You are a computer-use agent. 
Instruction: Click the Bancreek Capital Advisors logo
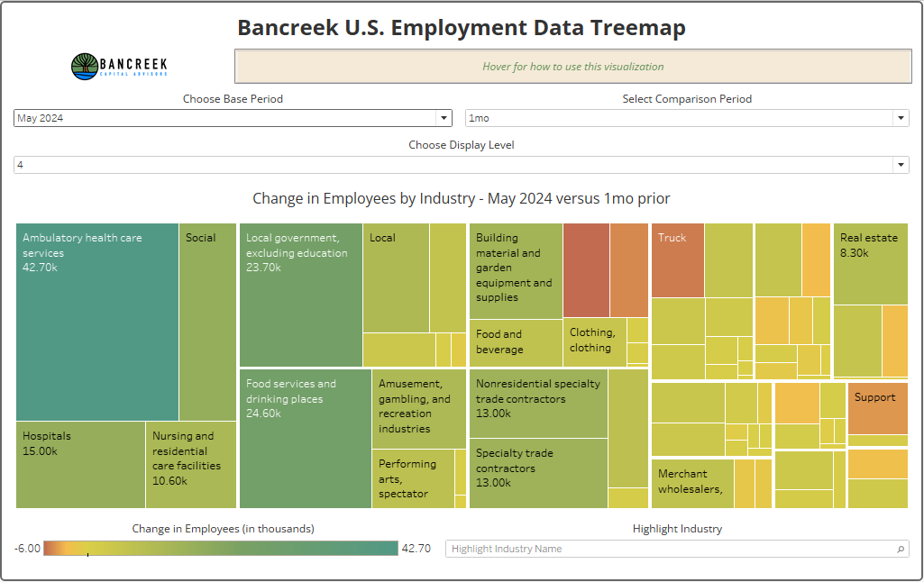click(x=118, y=66)
